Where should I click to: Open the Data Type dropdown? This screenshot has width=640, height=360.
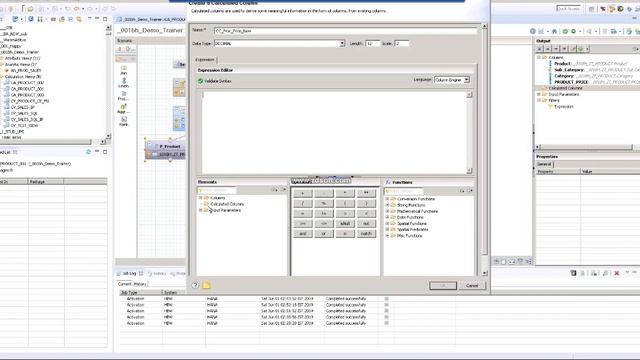click(342, 43)
